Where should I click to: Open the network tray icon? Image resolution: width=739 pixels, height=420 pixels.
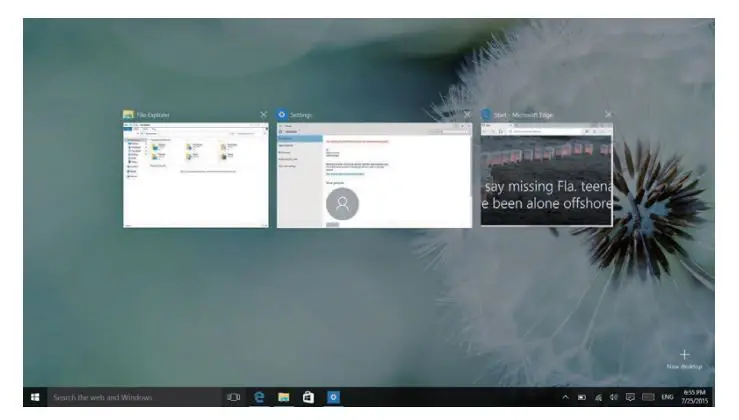[x=598, y=397]
